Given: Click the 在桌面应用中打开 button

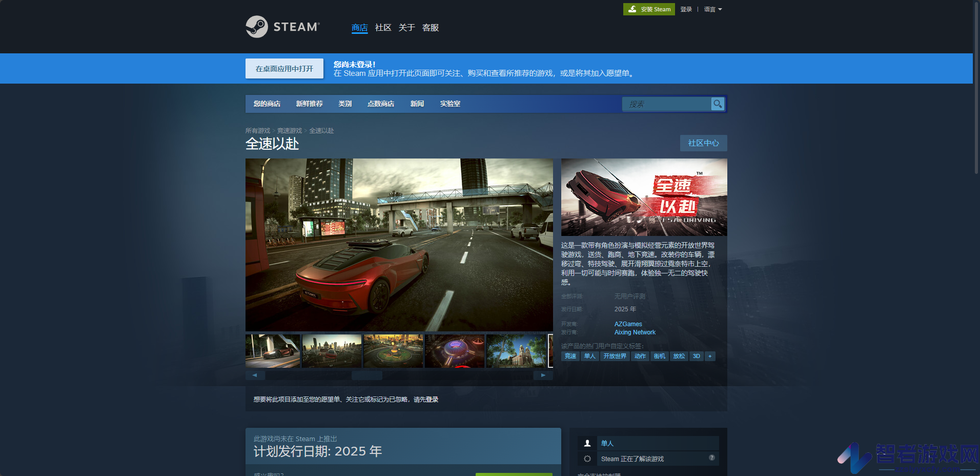Looking at the screenshot, I should 284,69.
